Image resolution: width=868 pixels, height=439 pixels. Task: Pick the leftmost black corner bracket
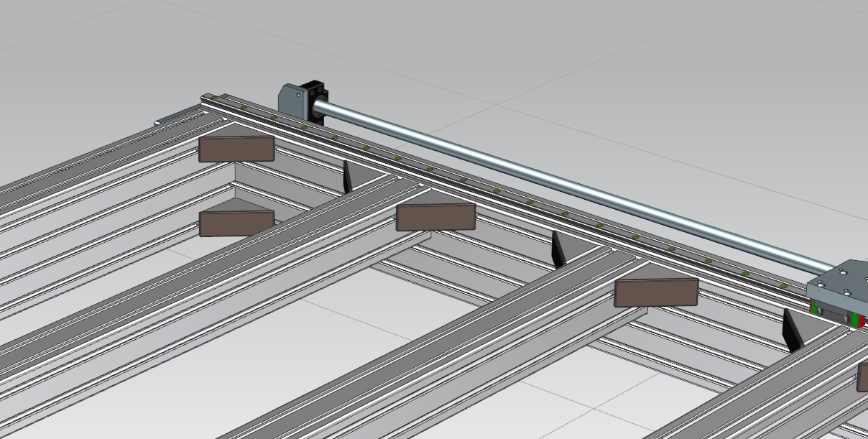[x=347, y=177]
